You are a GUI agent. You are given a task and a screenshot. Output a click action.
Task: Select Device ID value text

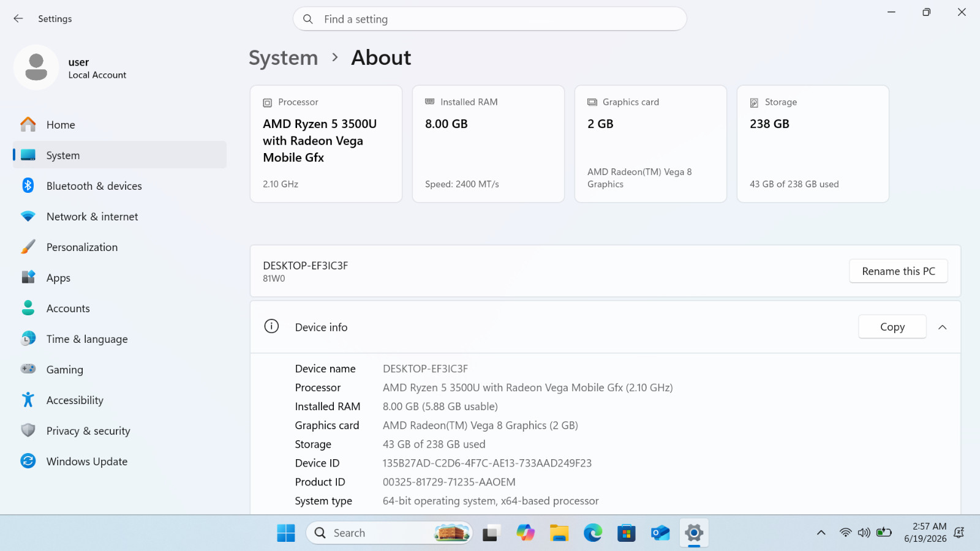tap(487, 463)
